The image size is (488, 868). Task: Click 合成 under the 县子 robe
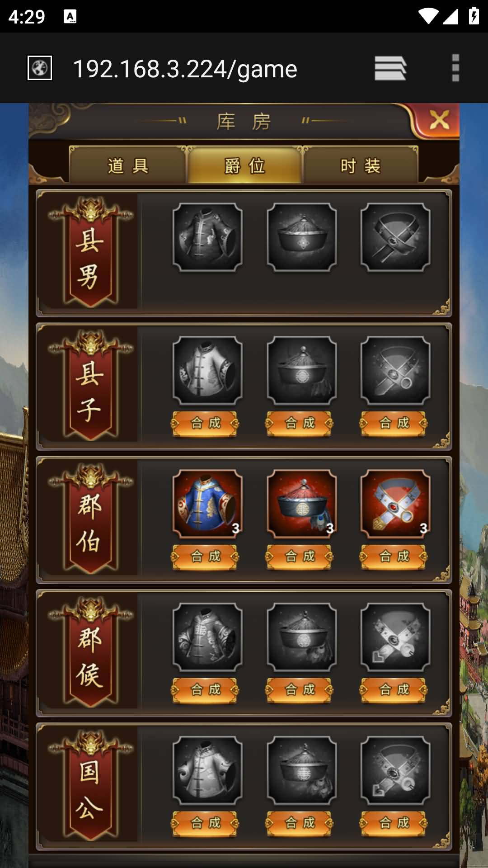tap(205, 424)
